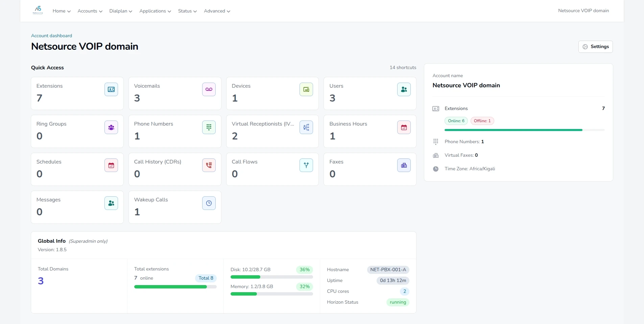Viewport: 644px width, 324px height.
Task: Click the Account name label
Action: (x=448, y=75)
